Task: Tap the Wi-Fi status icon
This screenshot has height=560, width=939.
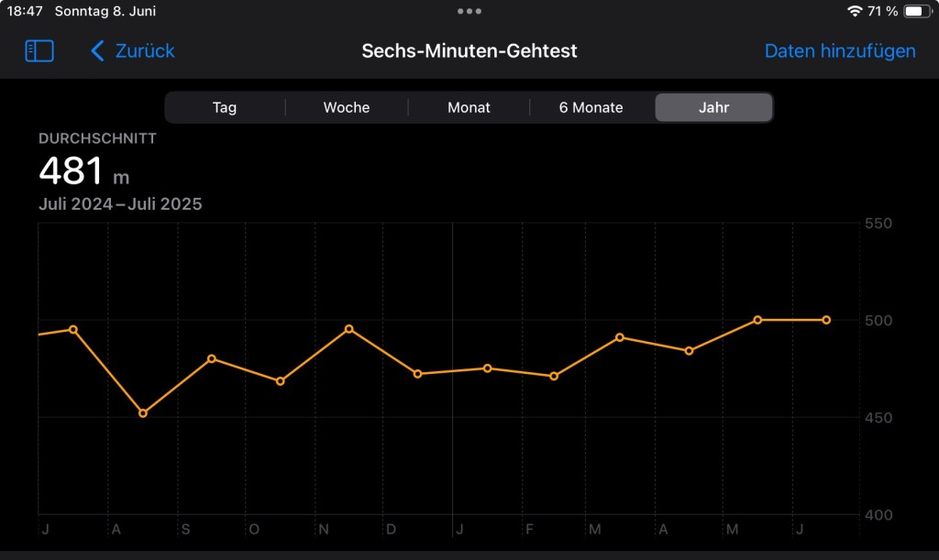Action: click(855, 12)
